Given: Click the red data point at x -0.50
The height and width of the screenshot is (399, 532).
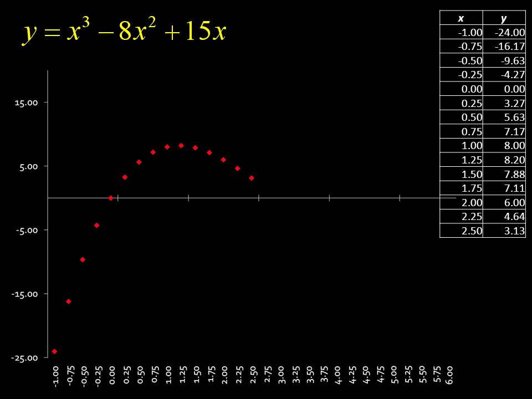Looking at the screenshot, I should pyautogui.click(x=83, y=259).
